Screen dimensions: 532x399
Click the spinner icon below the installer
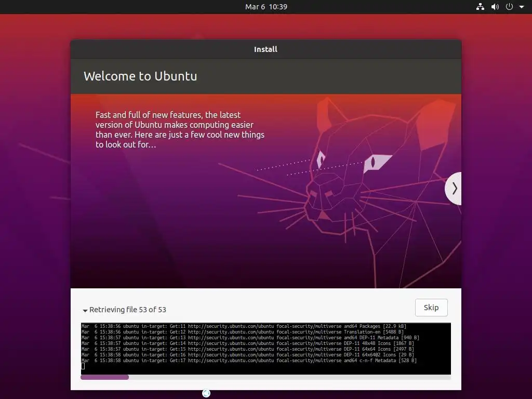point(206,393)
